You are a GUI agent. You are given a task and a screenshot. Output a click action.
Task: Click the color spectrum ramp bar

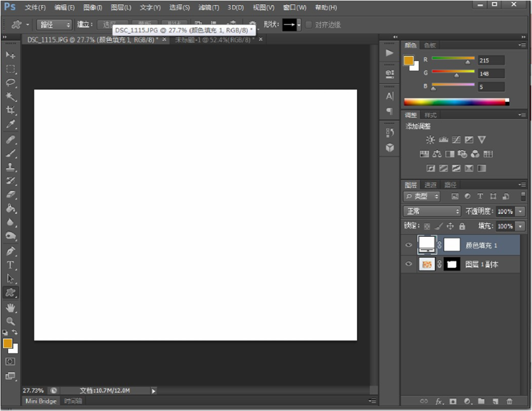pos(455,102)
